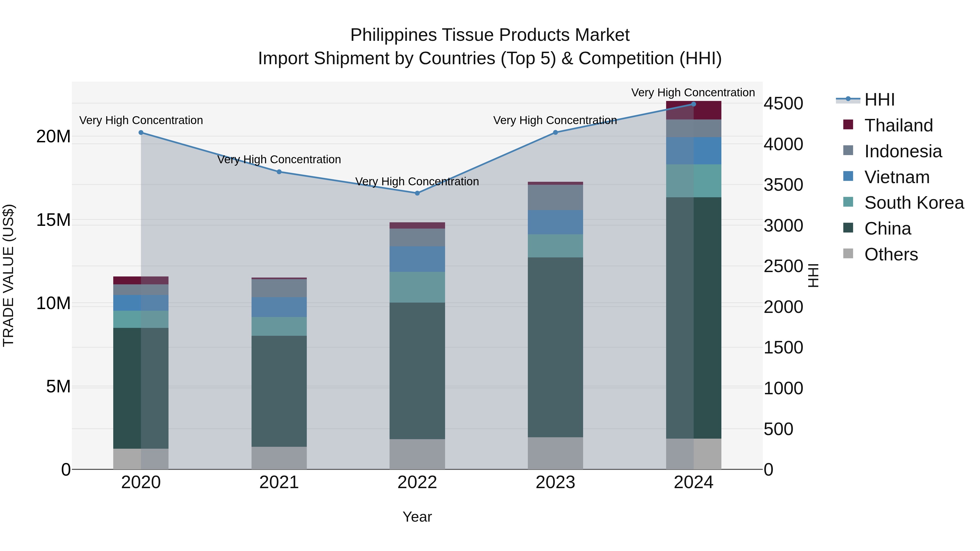
Task: Click Very High Concentration label above 2020
Action: [x=141, y=120]
